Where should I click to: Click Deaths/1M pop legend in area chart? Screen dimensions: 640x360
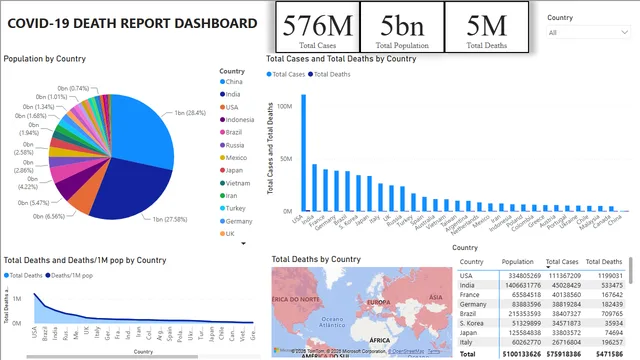[69, 276]
